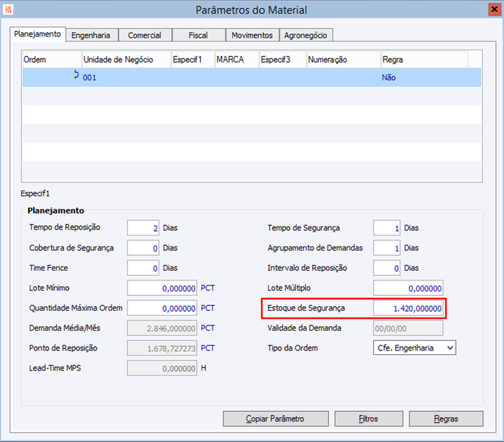Click the Numeração column header

pos(343,60)
